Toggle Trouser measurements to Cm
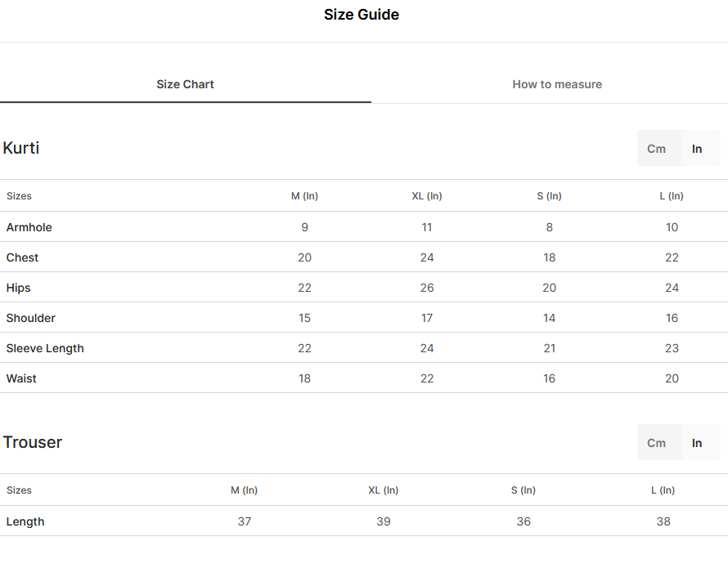Viewport: 728px width, 586px height. tap(656, 443)
